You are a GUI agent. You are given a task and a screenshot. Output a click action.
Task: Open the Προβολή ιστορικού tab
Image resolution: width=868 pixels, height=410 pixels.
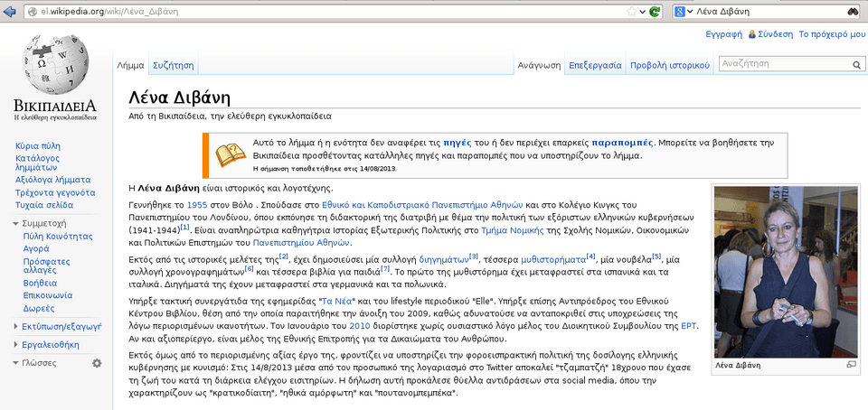[669, 65]
